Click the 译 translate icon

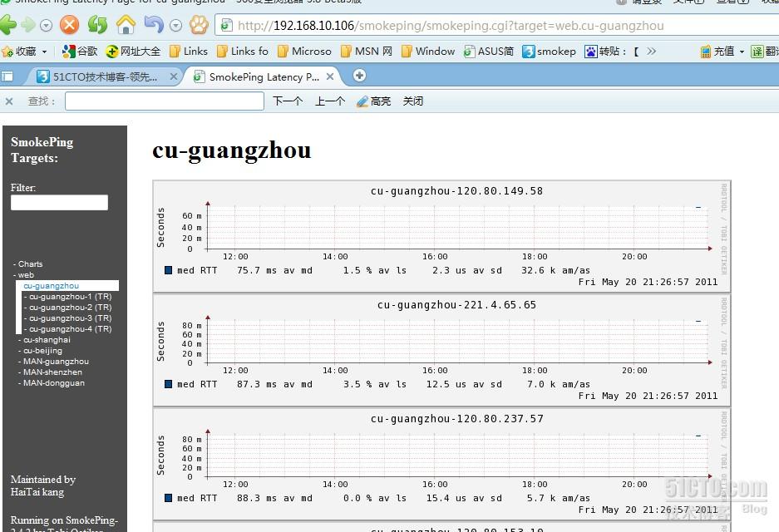(757, 52)
